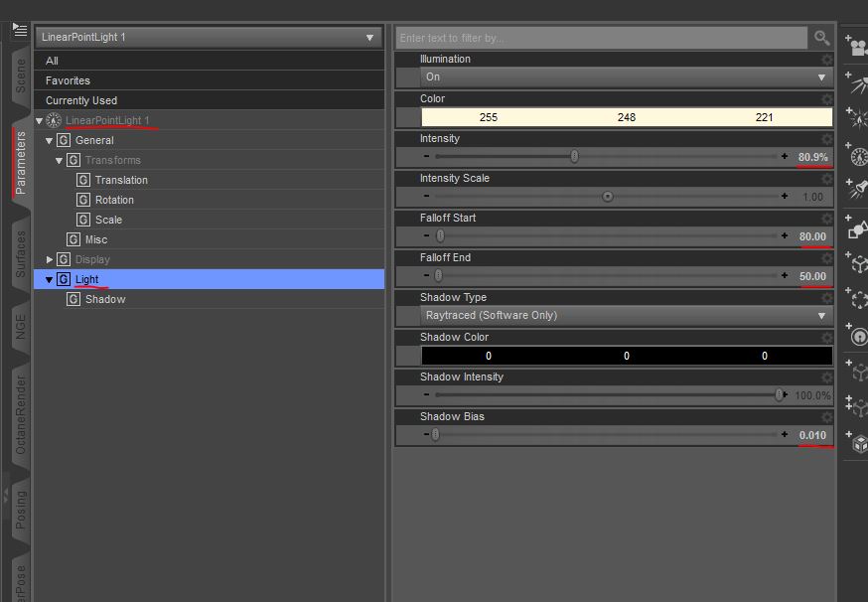Click the Falloff End value 50.00
This screenshot has height=602, width=868.
coord(812,276)
